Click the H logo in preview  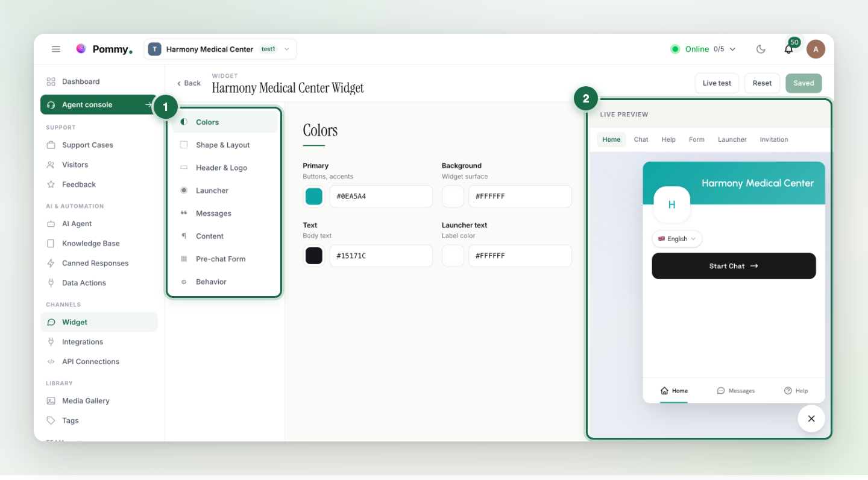pyautogui.click(x=671, y=205)
